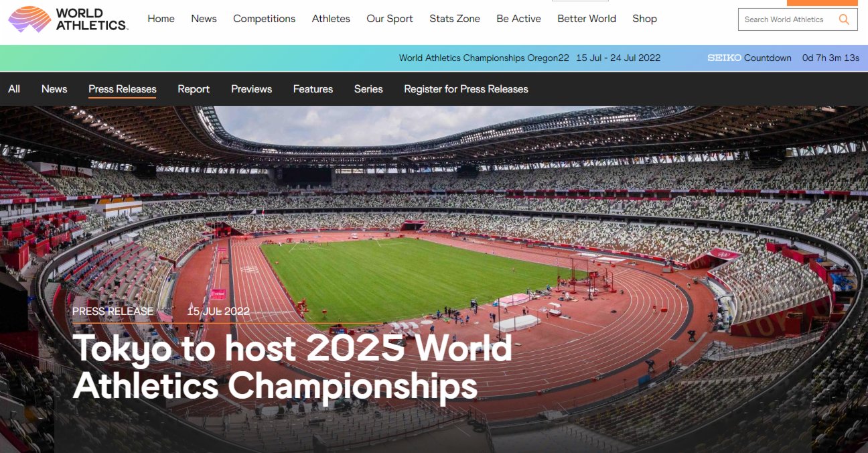Select the Press Releases tab
868x453 pixels.
tap(123, 89)
